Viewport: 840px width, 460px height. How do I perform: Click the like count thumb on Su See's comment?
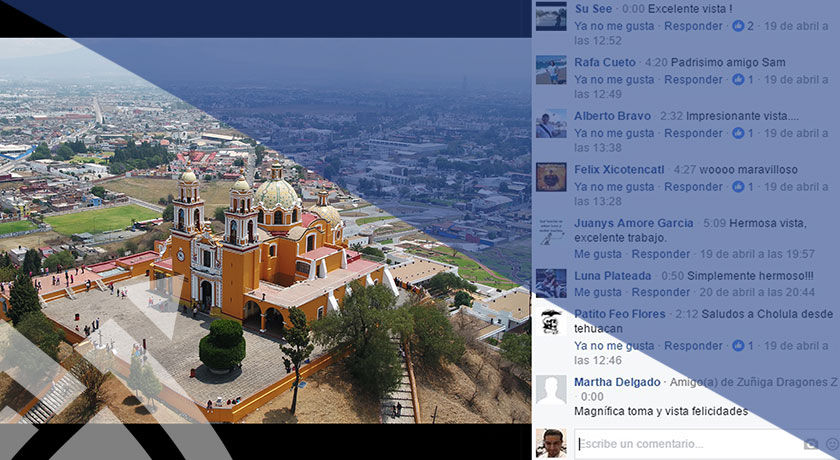click(739, 25)
